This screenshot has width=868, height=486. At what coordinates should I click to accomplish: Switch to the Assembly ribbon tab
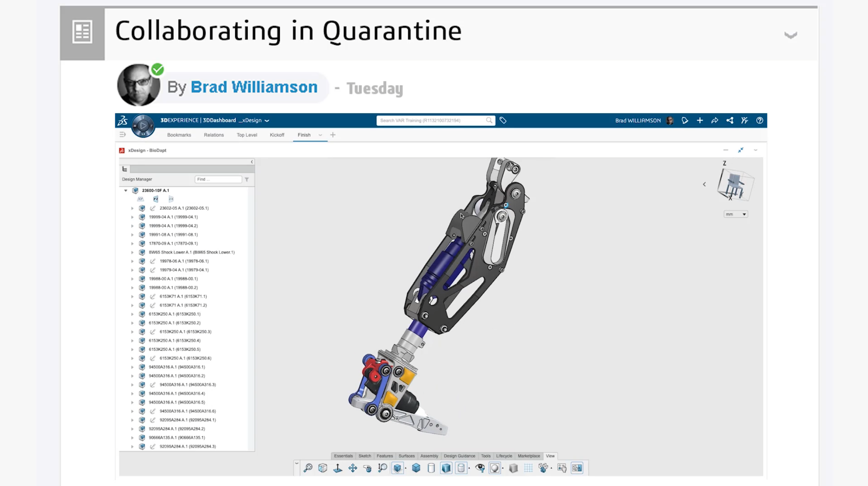429,456
